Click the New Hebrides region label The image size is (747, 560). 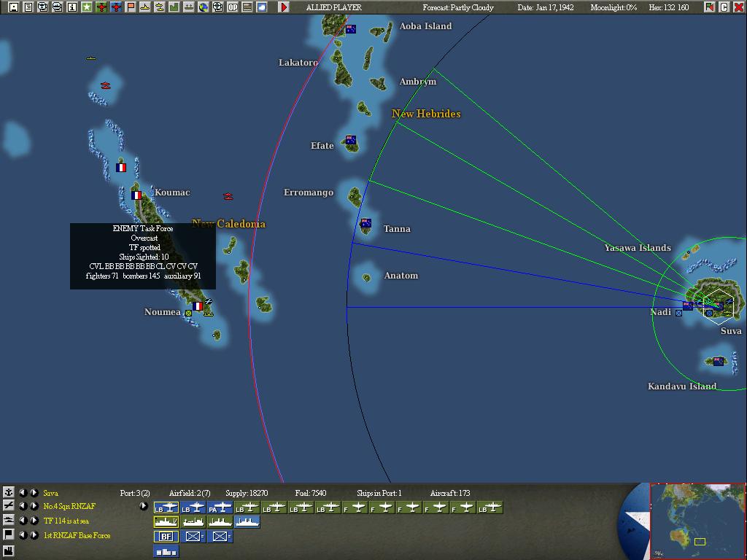[x=426, y=114]
